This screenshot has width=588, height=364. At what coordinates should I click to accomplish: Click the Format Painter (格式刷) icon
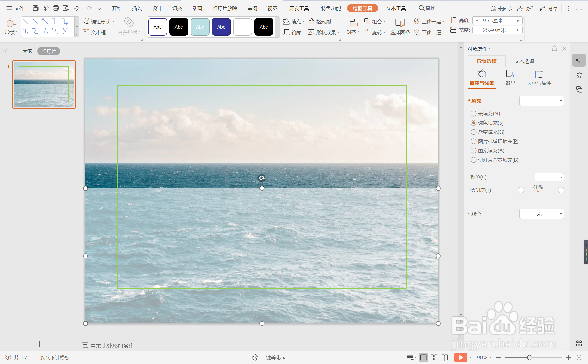pos(312,22)
